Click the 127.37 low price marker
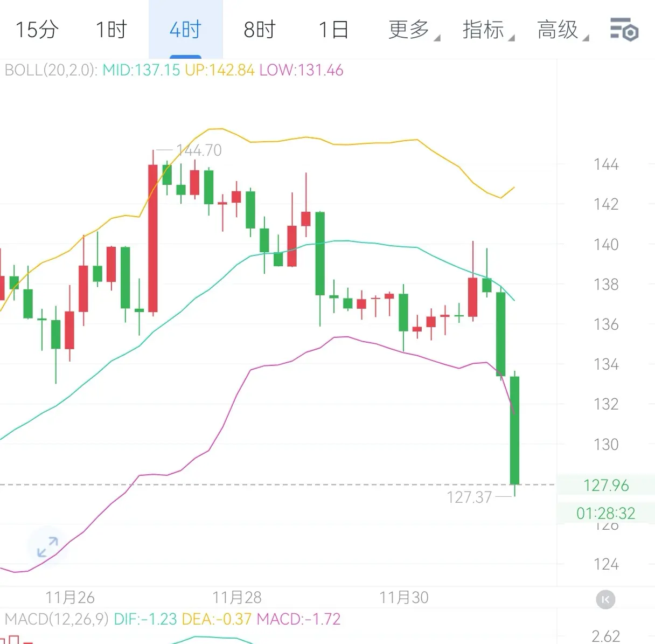 point(469,497)
